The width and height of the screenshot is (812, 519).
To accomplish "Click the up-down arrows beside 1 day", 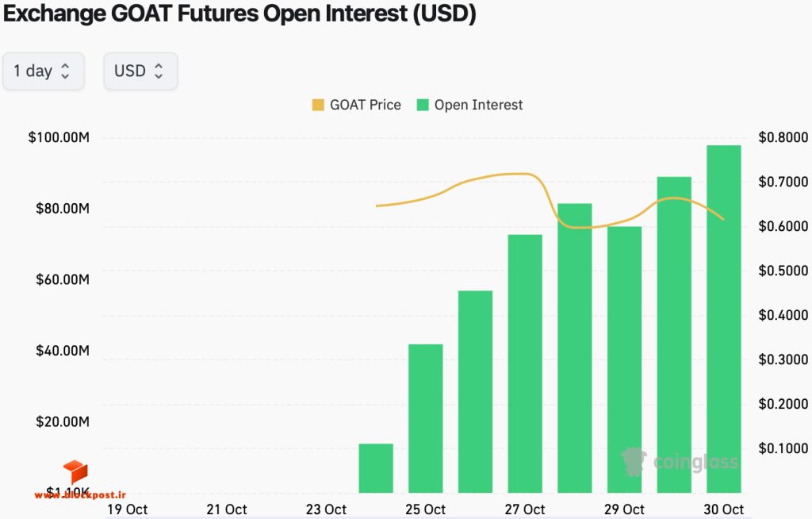I will 65,71.
